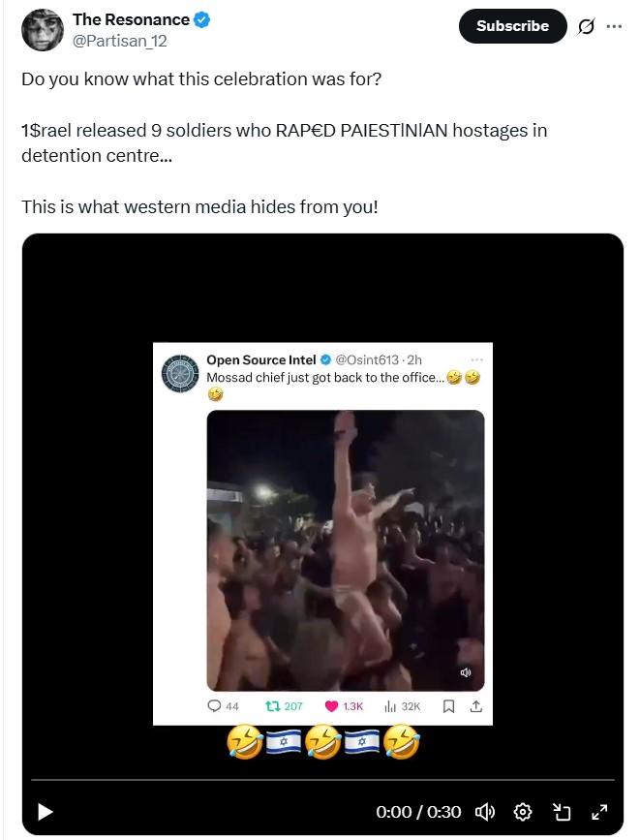
Task: Unmute via the small speaker inside the video
Action: [x=464, y=673]
